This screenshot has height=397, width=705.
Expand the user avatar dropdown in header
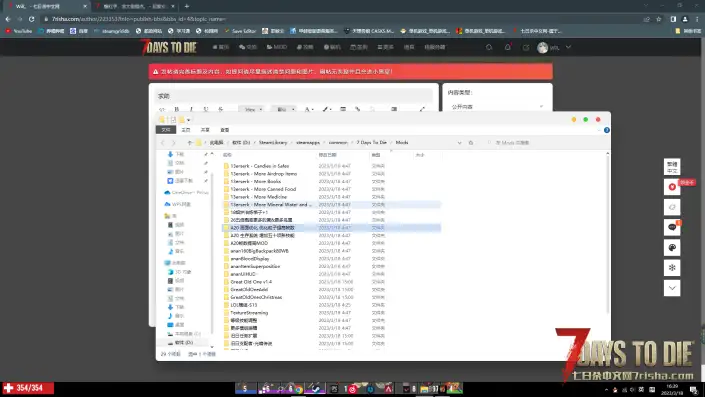pos(568,47)
